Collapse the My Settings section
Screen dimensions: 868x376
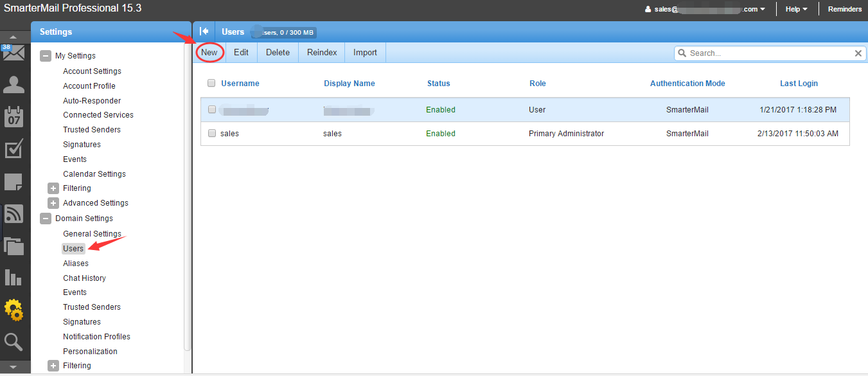pos(45,55)
